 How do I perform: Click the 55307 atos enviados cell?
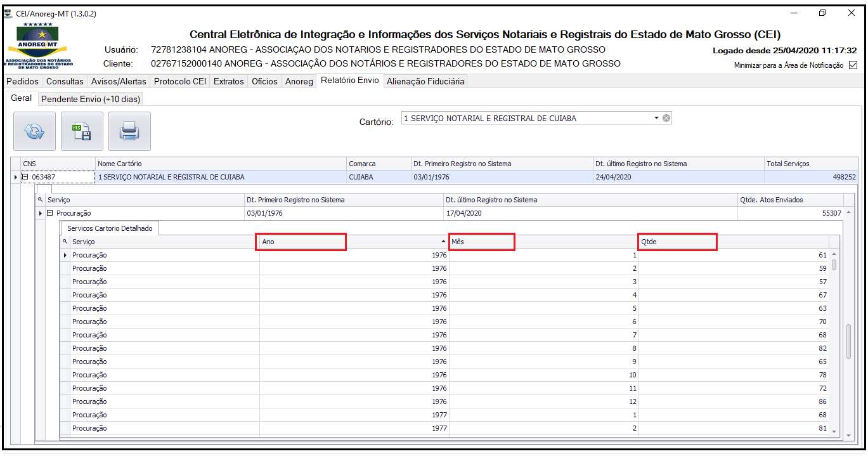point(791,213)
